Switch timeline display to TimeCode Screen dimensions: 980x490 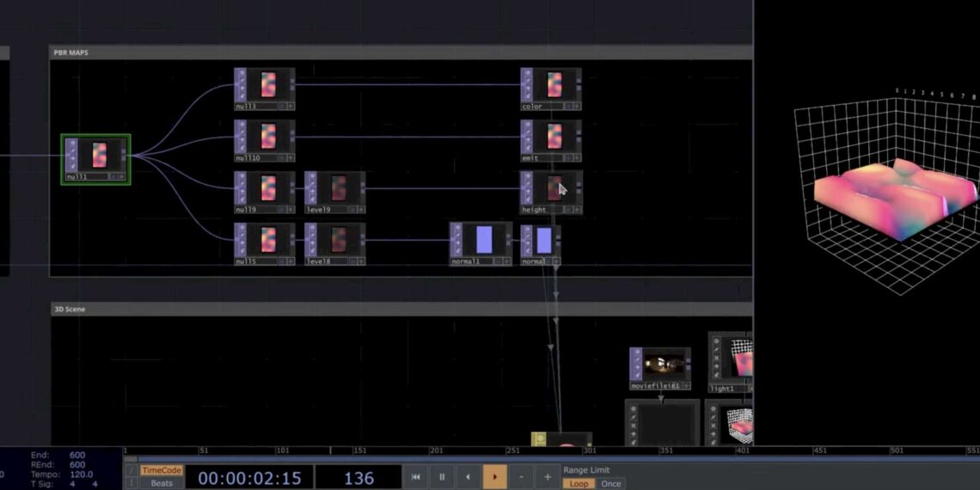[162, 470]
